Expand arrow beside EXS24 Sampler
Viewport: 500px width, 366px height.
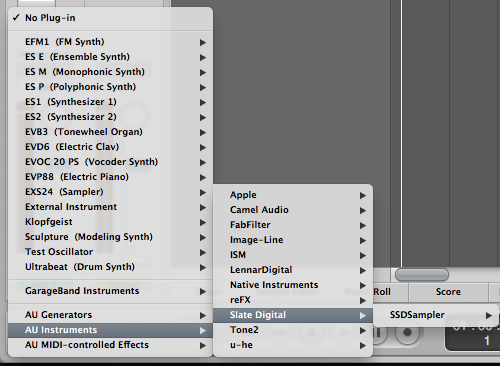203,193
